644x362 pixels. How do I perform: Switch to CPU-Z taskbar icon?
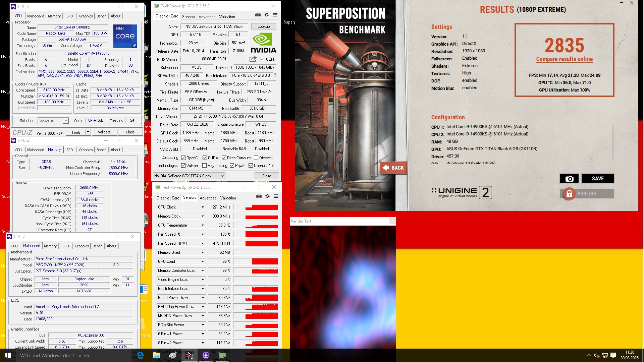click(206, 355)
